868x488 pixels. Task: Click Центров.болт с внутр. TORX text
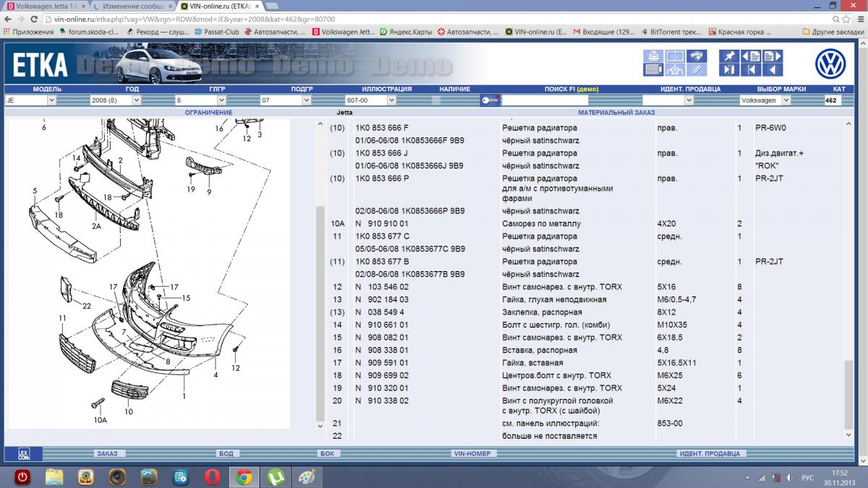(x=556, y=375)
